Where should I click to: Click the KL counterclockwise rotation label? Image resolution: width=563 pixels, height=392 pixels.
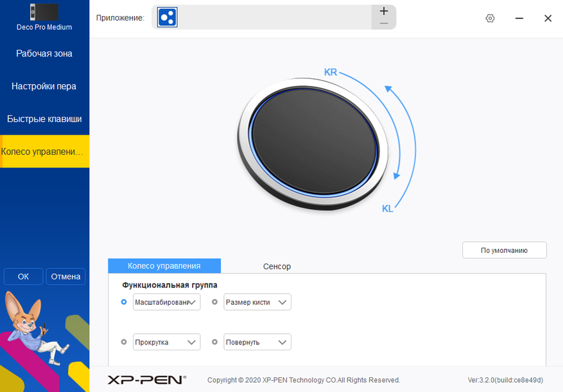(x=387, y=209)
